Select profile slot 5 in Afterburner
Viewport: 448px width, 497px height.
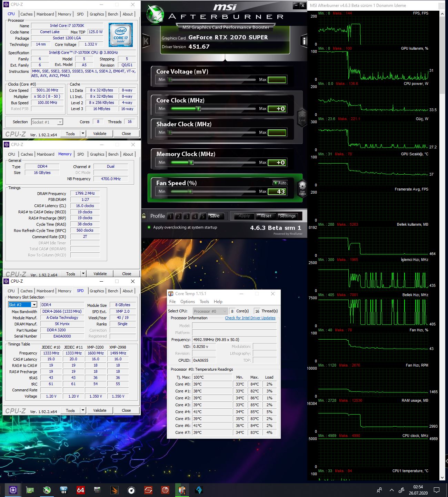(x=203, y=216)
